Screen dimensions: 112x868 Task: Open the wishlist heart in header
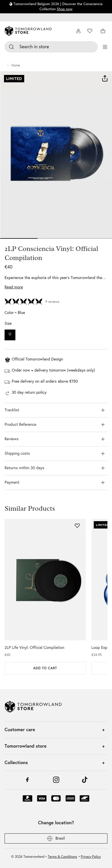point(90,31)
